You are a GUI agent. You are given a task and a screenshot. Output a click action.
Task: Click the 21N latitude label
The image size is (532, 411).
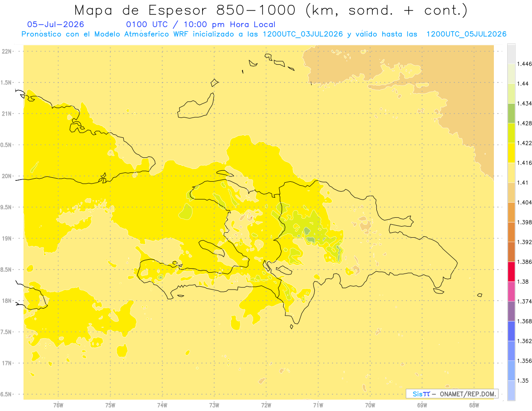coord(7,114)
